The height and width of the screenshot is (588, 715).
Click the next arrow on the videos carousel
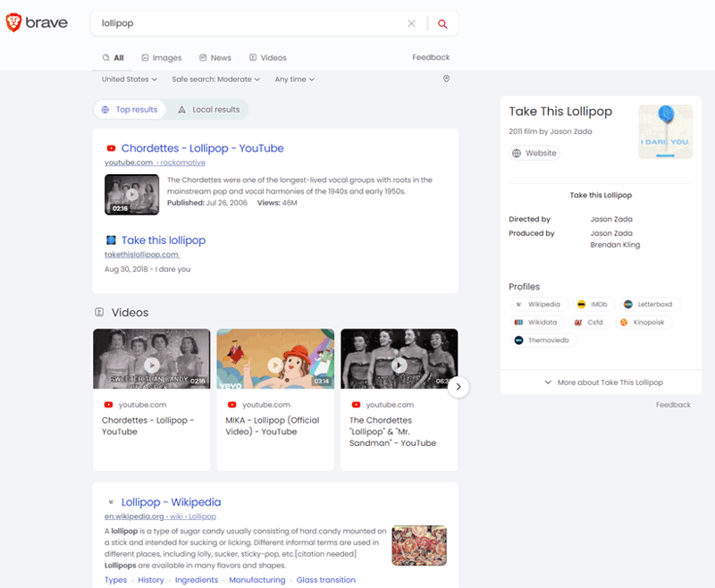click(458, 387)
